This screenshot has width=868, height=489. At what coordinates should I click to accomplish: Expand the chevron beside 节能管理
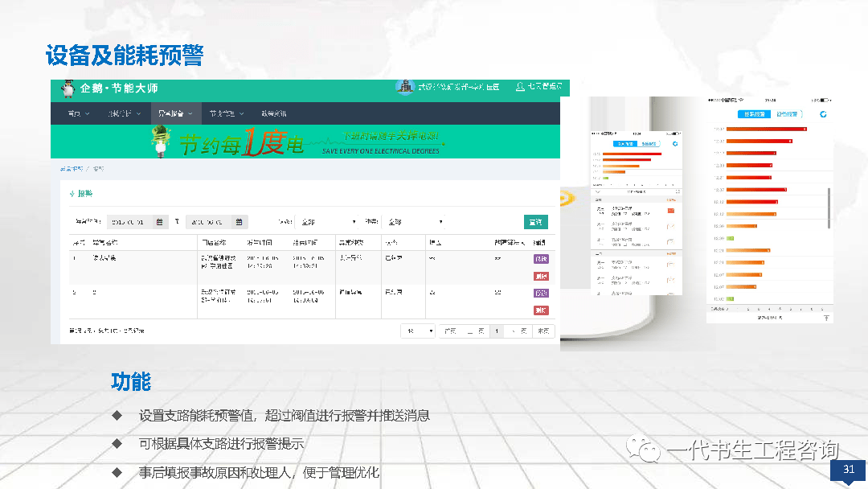click(x=241, y=113)
